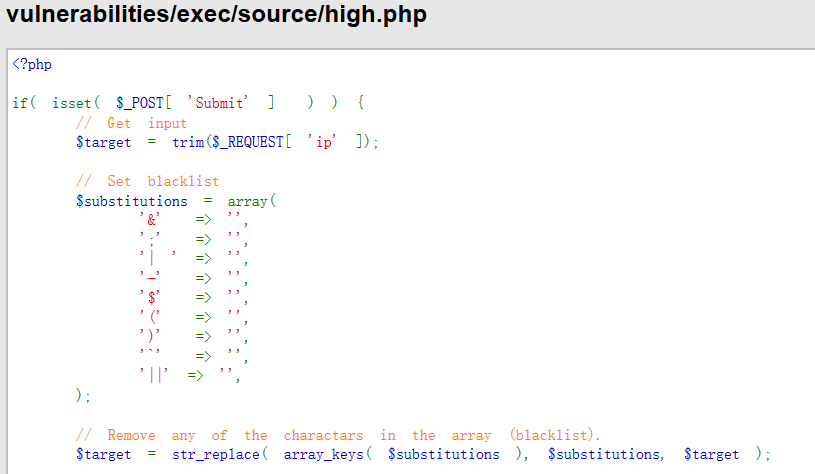Click the heading vulnerabilities/exec/source/high.php
This screenshot has height=474, width=815.
pos(216,14)
